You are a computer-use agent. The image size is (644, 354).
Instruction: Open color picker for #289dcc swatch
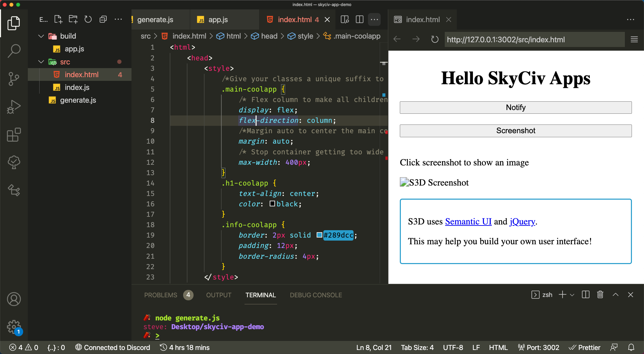pos(319,235)
